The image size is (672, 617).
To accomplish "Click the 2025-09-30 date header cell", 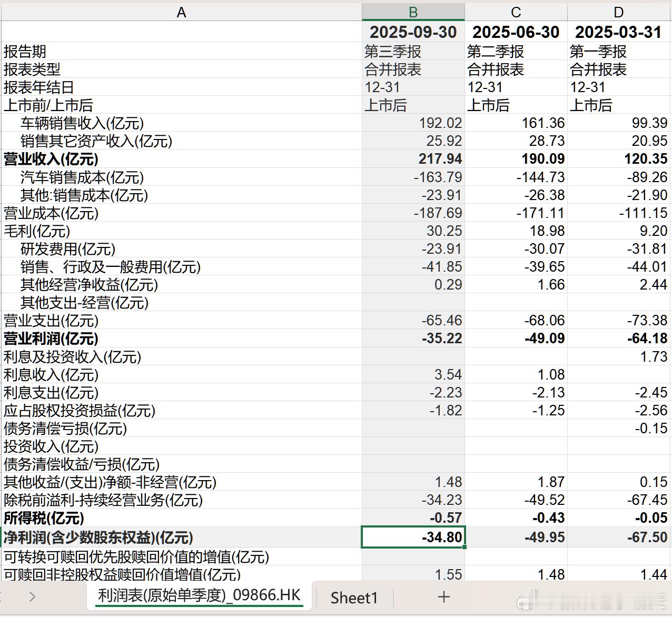I will pos(413,32).
